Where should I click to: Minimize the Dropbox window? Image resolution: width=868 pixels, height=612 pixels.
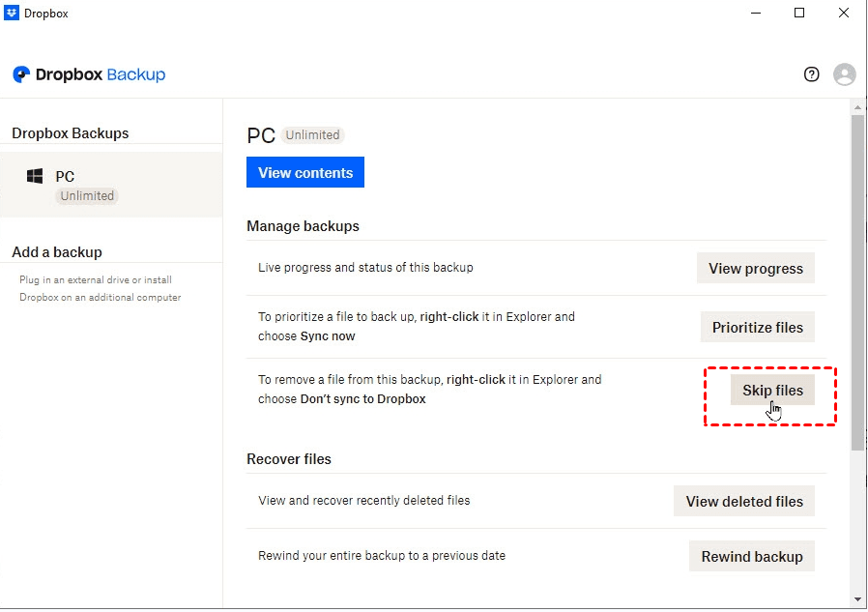pyautogui.click(x=754, y=14)
